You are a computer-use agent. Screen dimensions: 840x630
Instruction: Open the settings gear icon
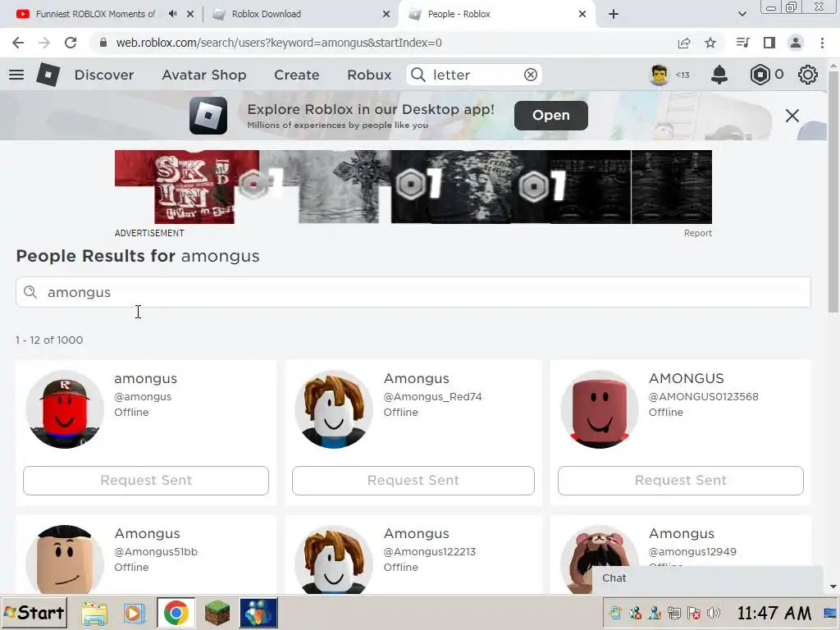(807, 75)
